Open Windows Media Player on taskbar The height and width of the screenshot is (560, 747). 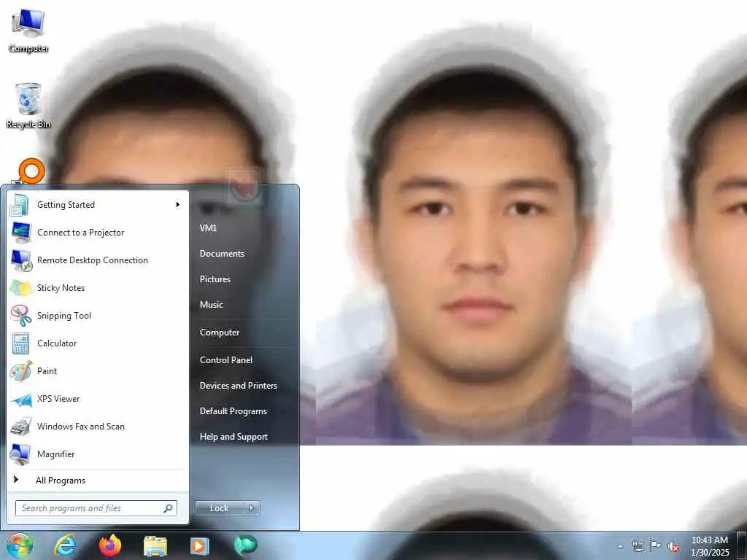coord(200,546)
